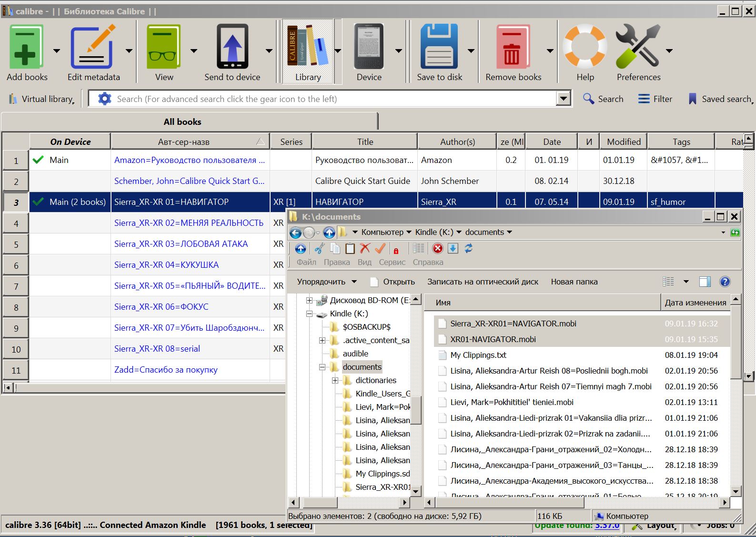Viewport: 756px width, 537px height.
Task: Click the clipboard Paste icon in Explorer
Action: pyautogui.click(x=350, y=248)
